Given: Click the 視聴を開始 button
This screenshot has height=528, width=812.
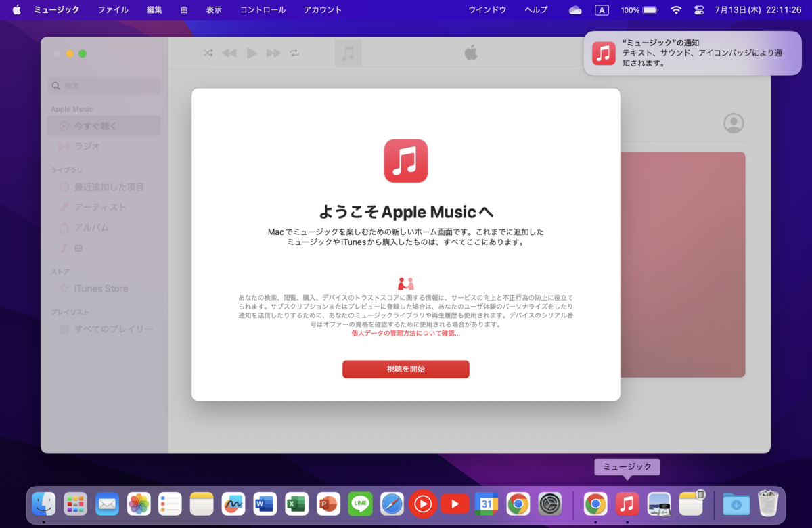Looking at the screenshot, I should [x=406, y=369].
